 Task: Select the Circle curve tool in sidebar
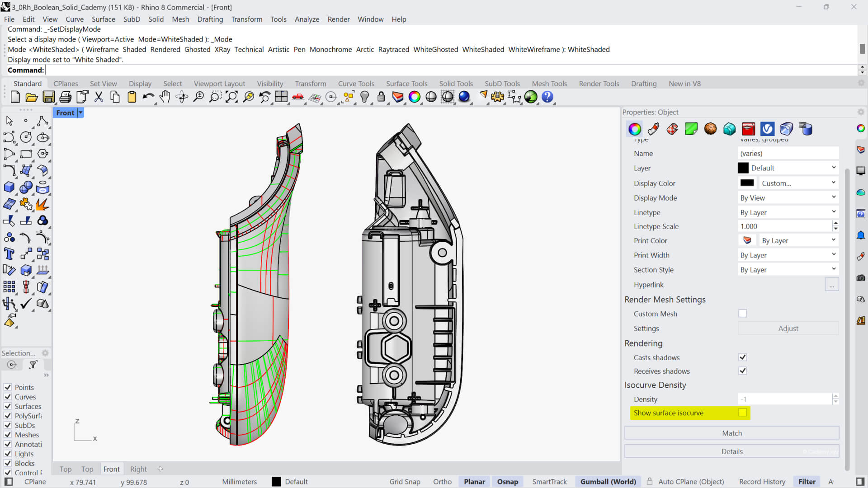[26, 137]
